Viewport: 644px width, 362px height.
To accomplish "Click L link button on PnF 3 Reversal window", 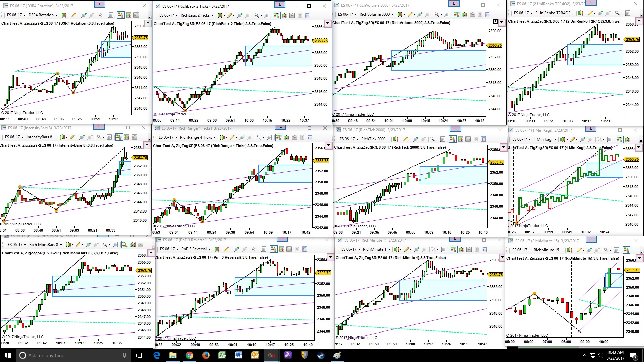I will (x=282, y=239).
